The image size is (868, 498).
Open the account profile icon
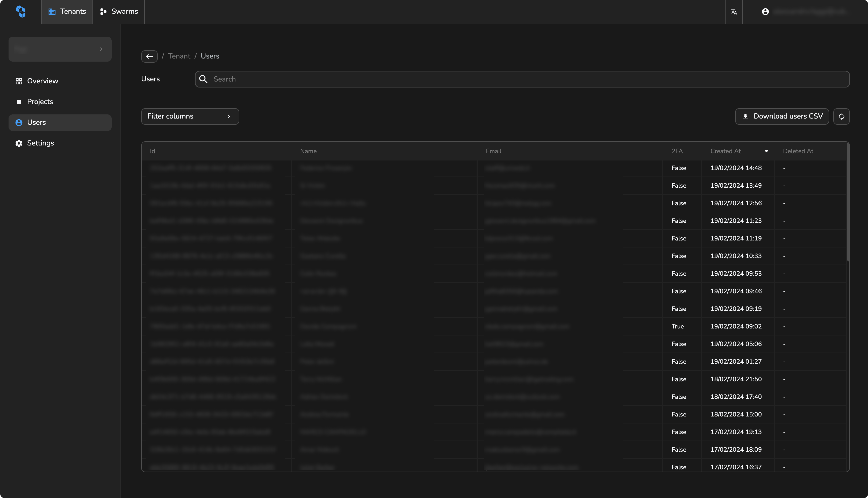[765, 12]
